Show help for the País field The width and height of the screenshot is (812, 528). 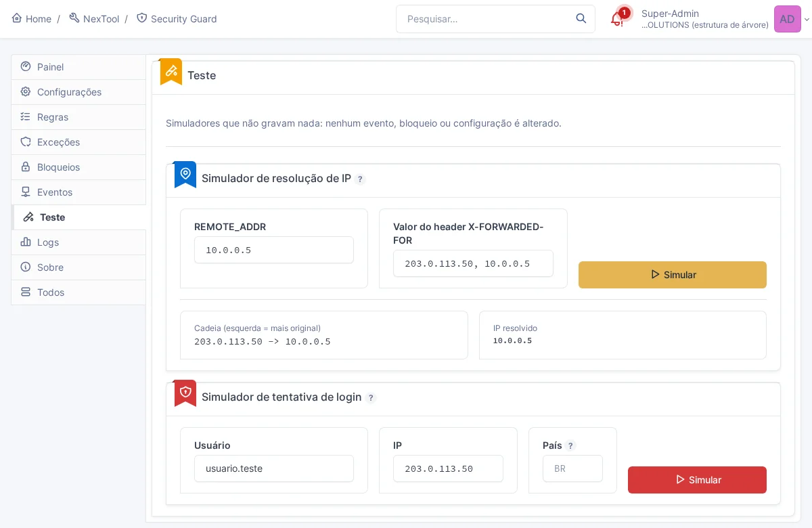571,446
